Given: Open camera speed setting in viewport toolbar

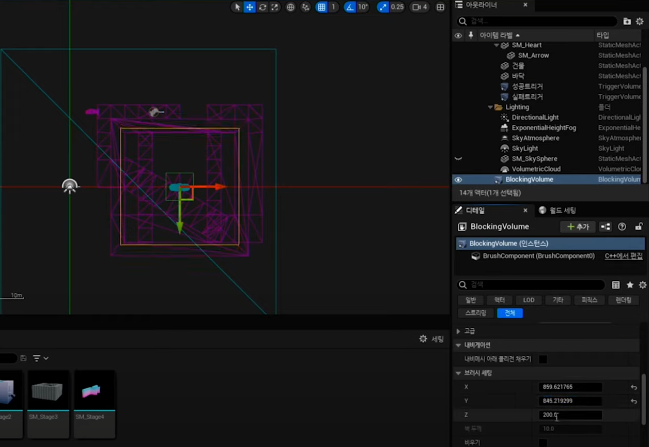Looking at the screenshot, I should click(419, 7).
